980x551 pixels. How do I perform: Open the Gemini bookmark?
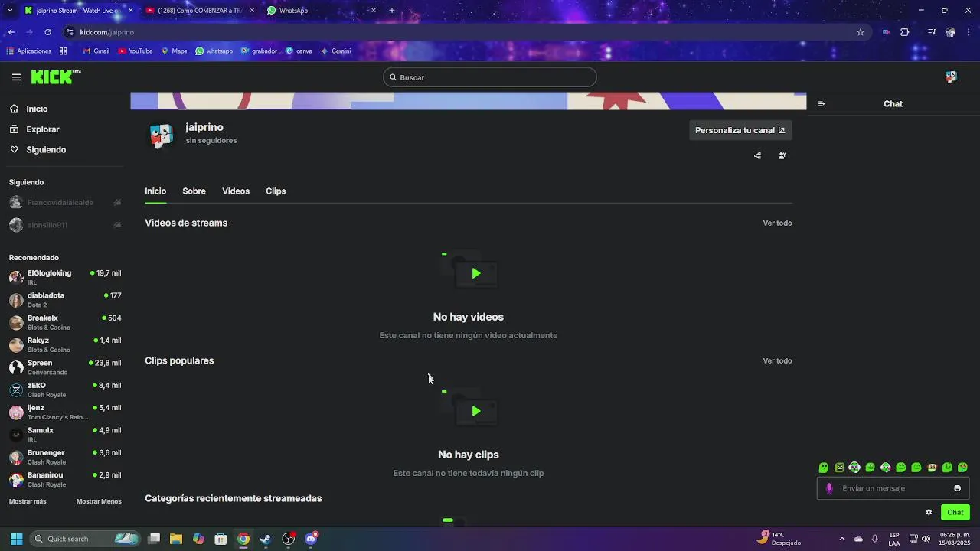tap(335, 51)
